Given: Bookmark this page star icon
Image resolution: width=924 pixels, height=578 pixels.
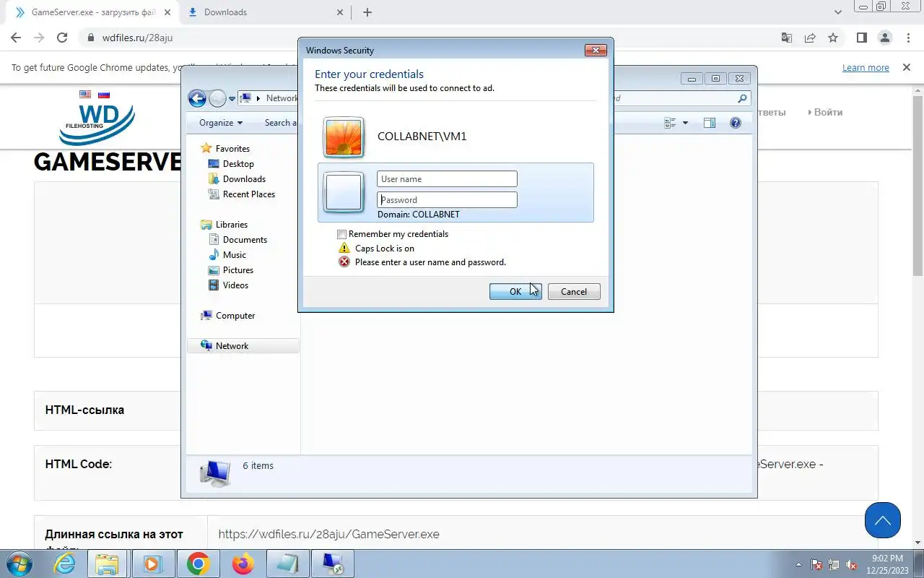Looking at the screenshot, I should [833, 38].
